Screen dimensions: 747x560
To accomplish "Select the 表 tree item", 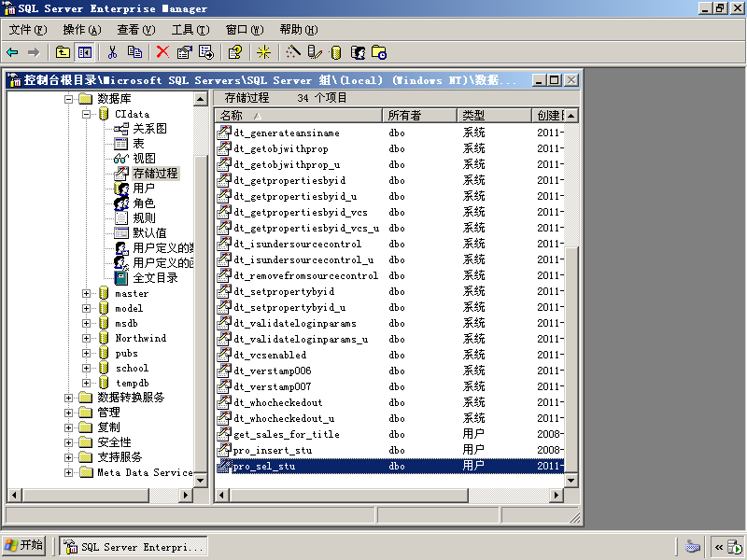I will pos(138,144).
